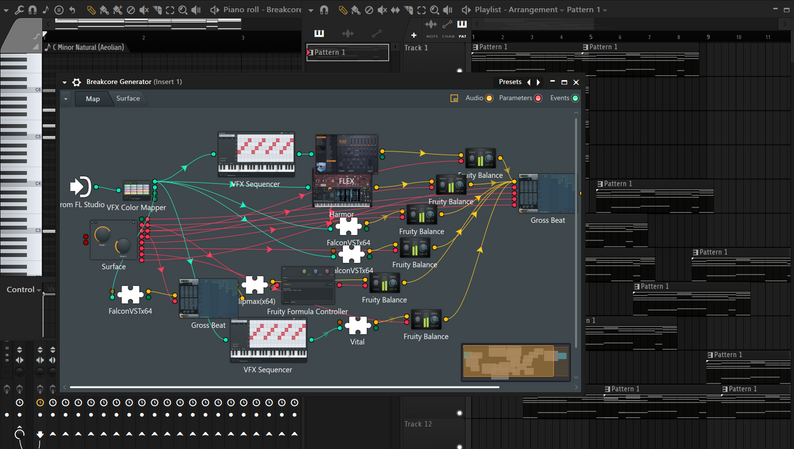Viewport: 794px width, 449px height.
Task: Open the Fruity Formula Controller node
Action: click(x=307, y=287)
